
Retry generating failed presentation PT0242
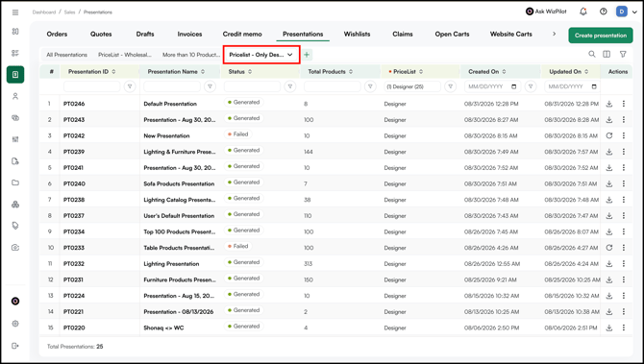click(609, 135)
